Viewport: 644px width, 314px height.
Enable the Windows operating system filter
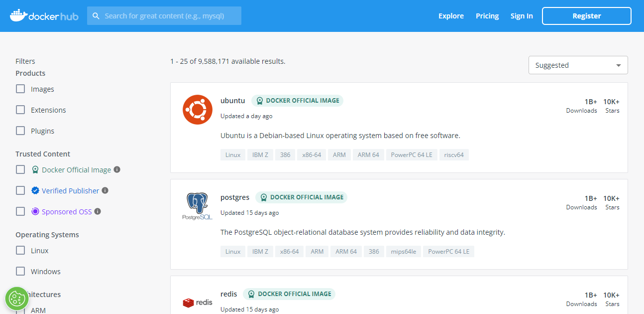tap(20, 271)
